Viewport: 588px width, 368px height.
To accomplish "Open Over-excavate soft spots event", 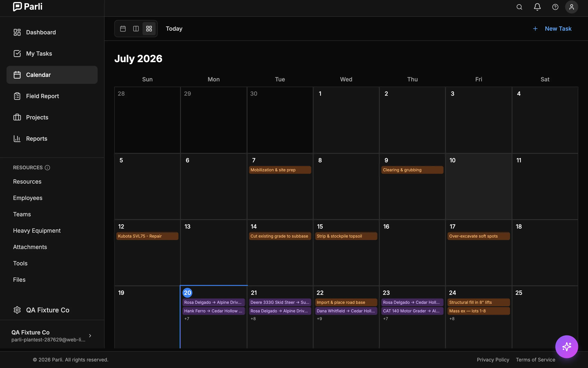I will tap(479, 236).
